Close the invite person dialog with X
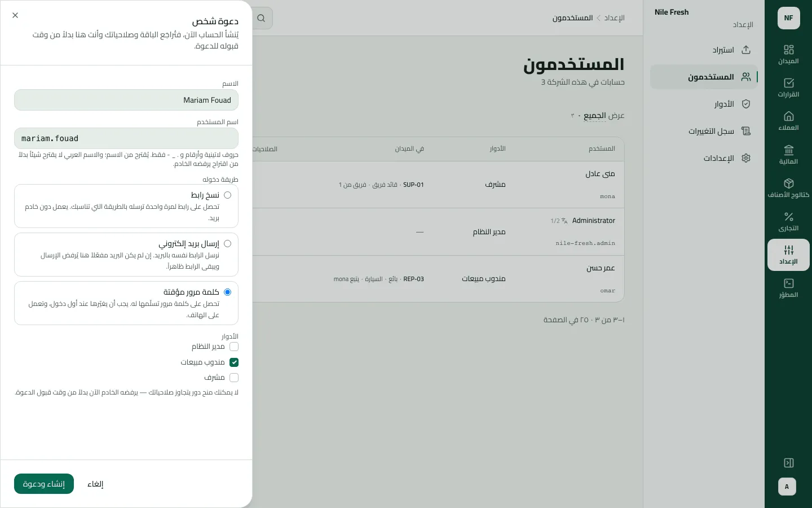The image size is (812, 508). click(15, 15)
